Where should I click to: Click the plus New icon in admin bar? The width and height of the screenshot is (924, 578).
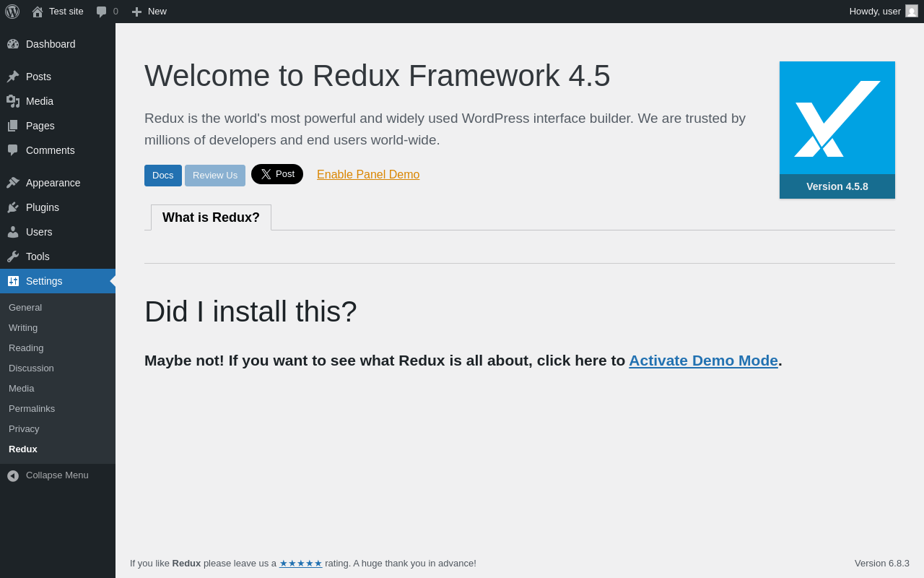click(x=136, y=12)
